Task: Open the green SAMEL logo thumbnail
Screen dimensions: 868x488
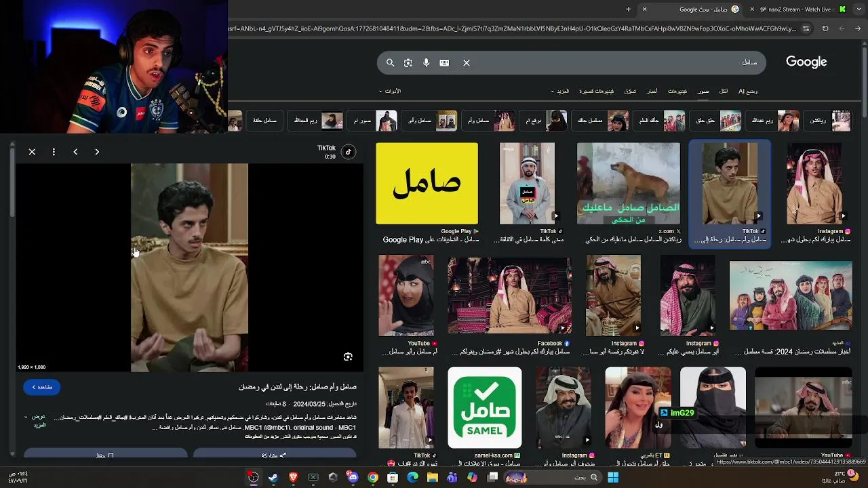Action: coord(485,407)
